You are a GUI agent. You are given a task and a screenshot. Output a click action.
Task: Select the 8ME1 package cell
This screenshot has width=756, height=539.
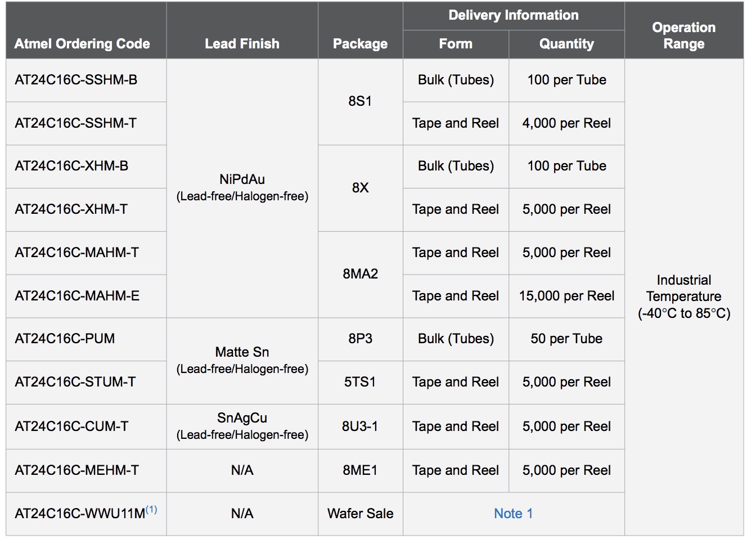pyautogui.click(x=360, y=470)
